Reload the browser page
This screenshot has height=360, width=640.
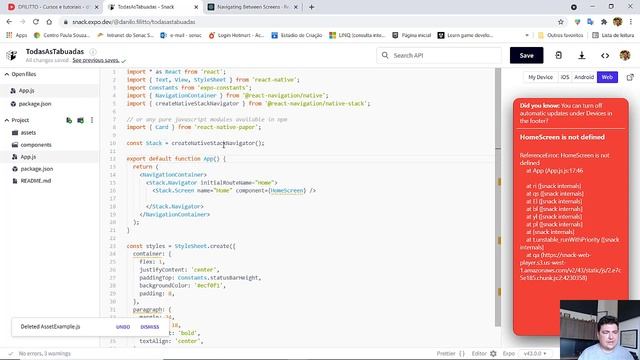(x=36, y=22)
